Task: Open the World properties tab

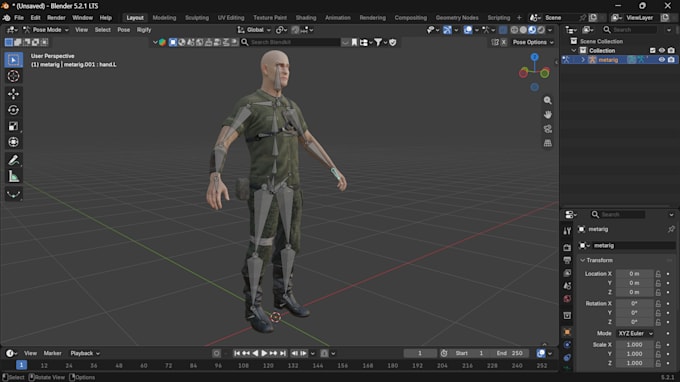Action: pyautogui.click(x=567, y=299)
